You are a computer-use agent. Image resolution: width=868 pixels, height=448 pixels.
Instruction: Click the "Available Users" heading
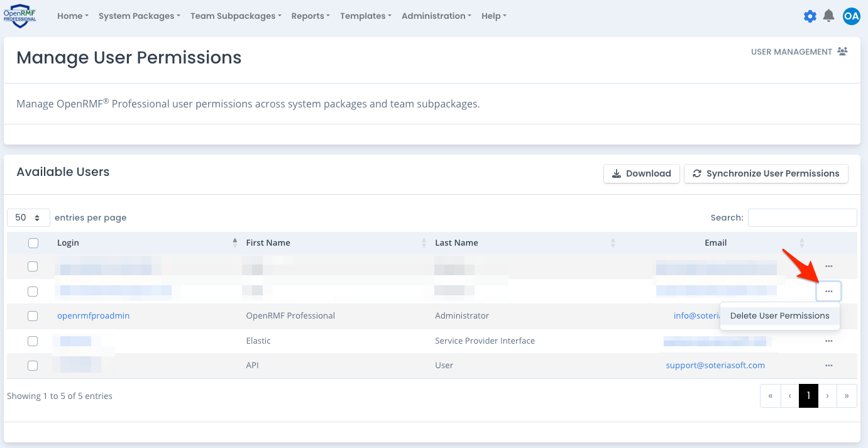[63, 172]
